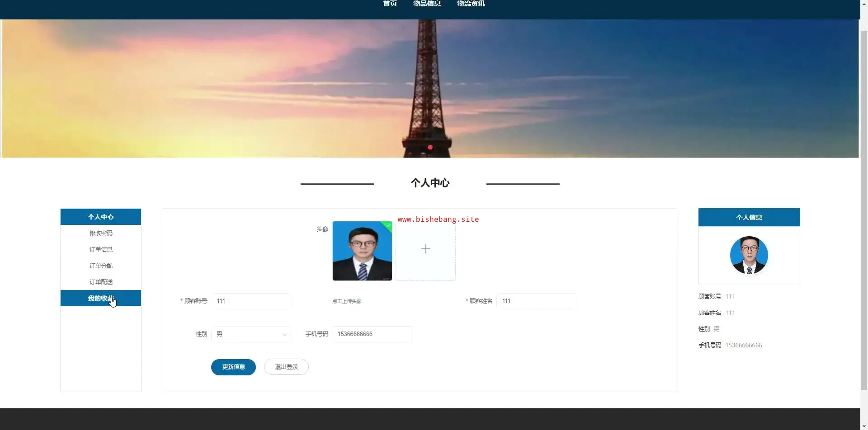Expand the 性别 gender dropdown
Screen dimensions: 868x430
251,334
